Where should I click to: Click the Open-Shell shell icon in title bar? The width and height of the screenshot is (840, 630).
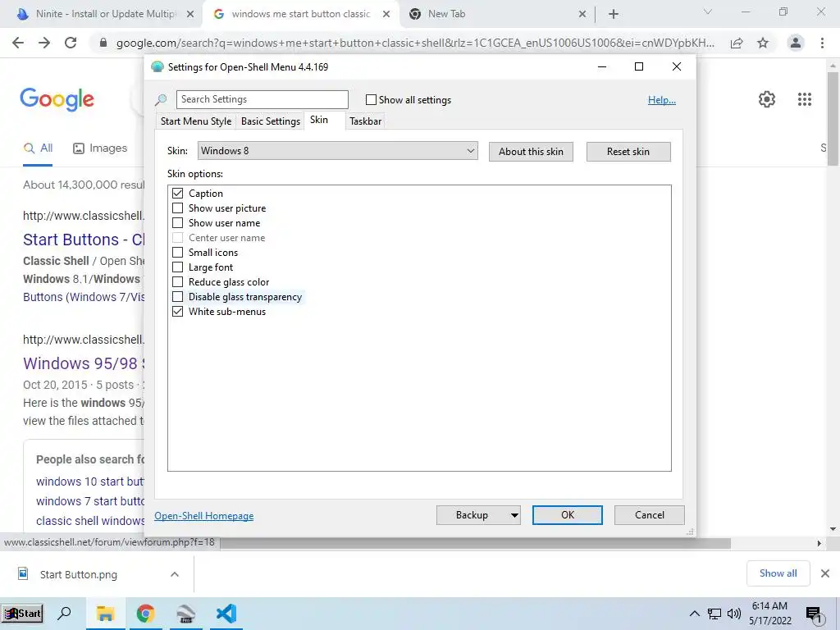[157, 67]
